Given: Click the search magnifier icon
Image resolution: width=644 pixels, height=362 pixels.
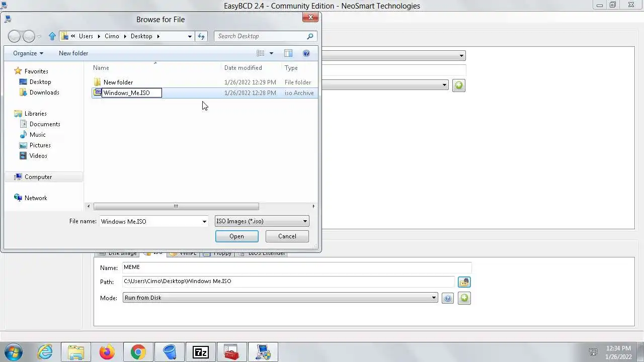Looking at the screenshot, I should point(310,36).
